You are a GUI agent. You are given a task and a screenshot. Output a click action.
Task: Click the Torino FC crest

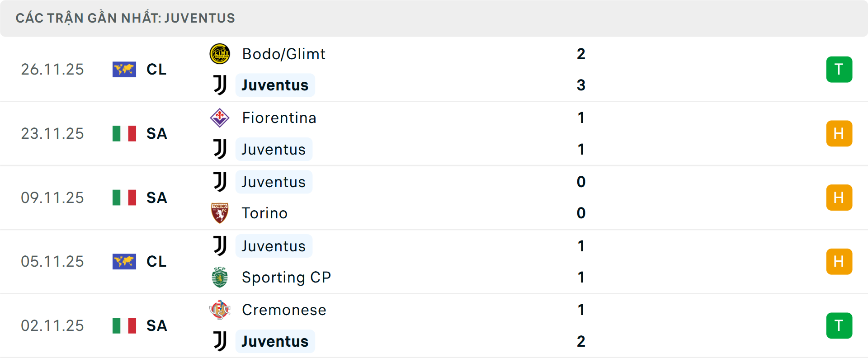tap(220, 213)
